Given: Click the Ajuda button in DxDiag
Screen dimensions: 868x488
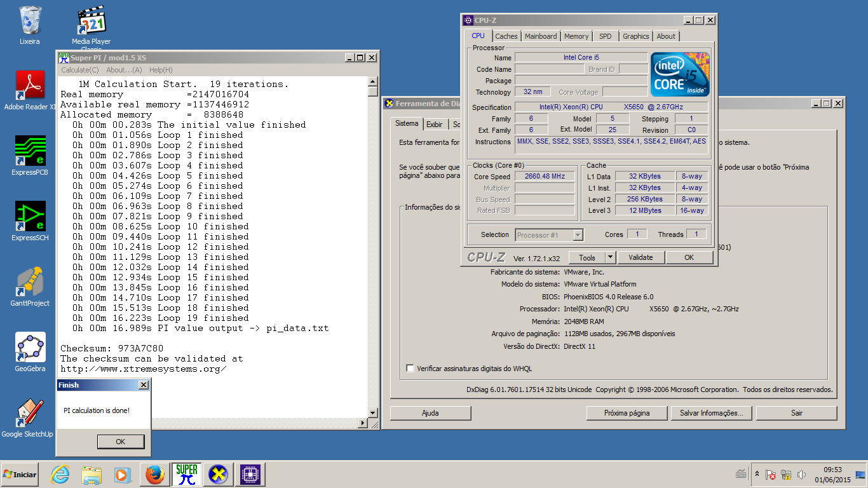Looking at the screenshot, I should coord(430,413).
